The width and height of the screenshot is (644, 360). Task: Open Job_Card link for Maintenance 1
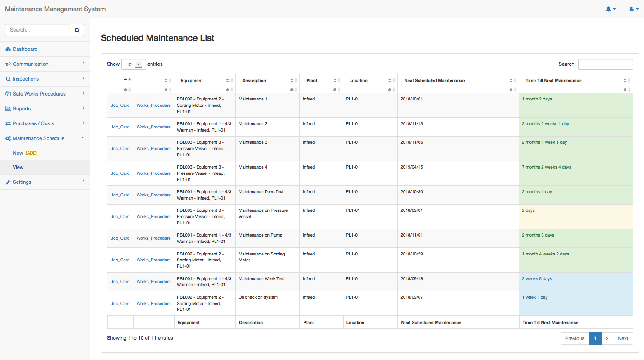click(x=120, y=105)
